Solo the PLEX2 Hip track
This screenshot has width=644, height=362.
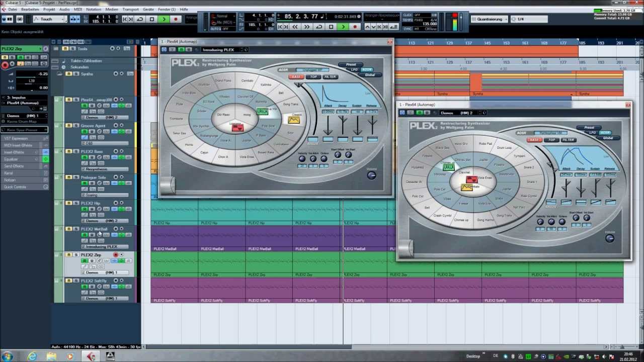(76, 203)
